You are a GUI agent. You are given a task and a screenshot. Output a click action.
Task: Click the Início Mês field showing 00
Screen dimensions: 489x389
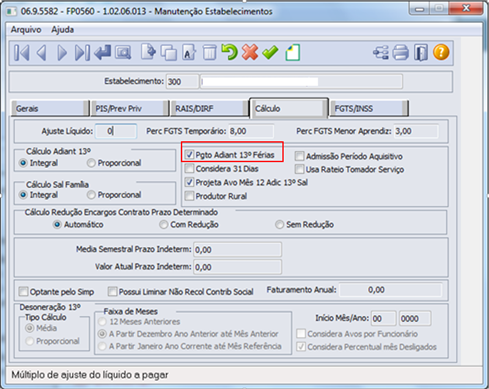coord(384,319)
